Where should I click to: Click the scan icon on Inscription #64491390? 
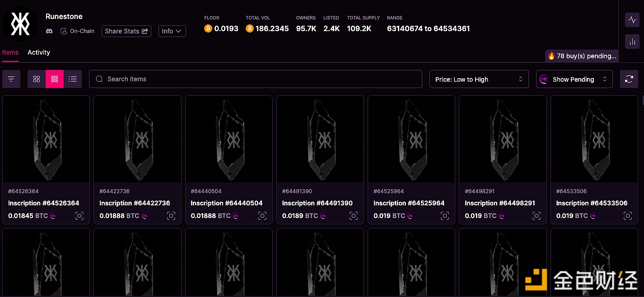pos(354,216)
